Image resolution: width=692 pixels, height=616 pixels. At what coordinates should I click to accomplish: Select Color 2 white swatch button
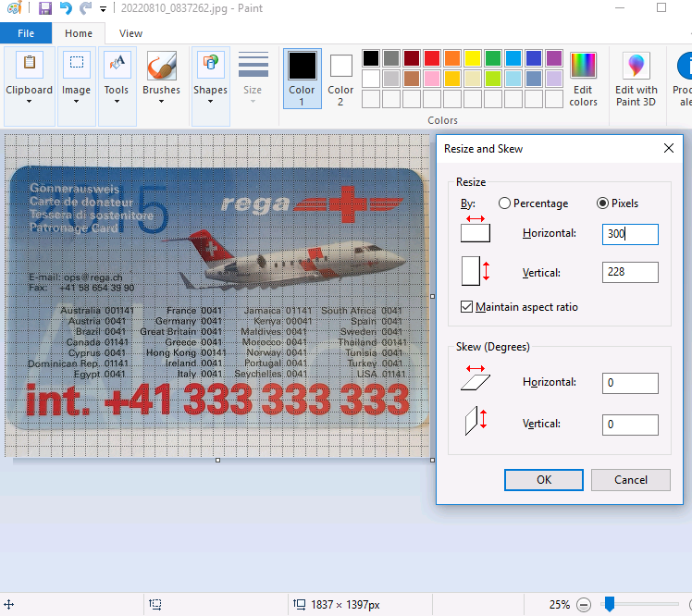(x=340, y=79)
